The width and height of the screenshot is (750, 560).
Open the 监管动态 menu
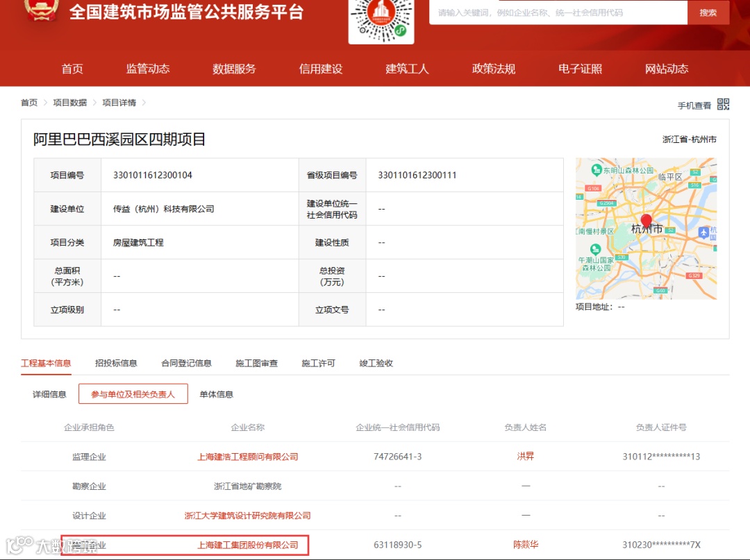point(148,69)
